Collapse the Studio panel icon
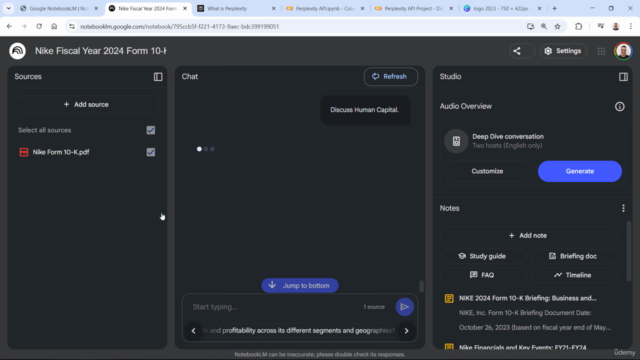The image size is (640, 360). pos(623,77)
